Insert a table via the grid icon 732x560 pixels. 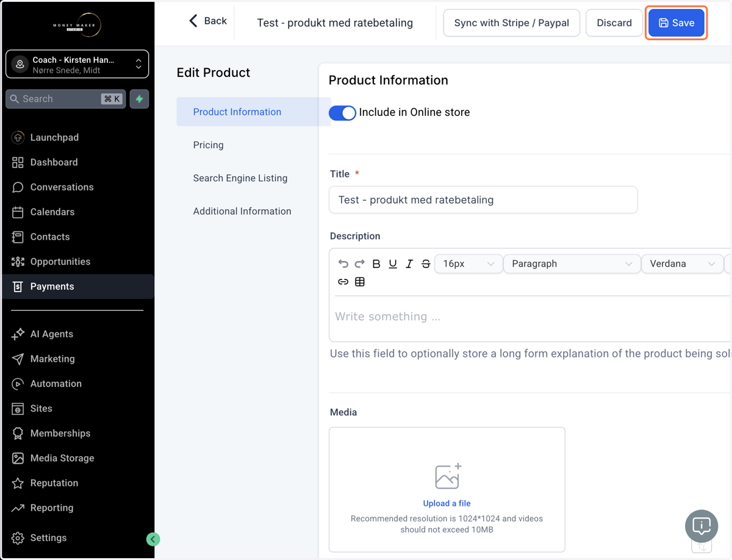point(360,282)
